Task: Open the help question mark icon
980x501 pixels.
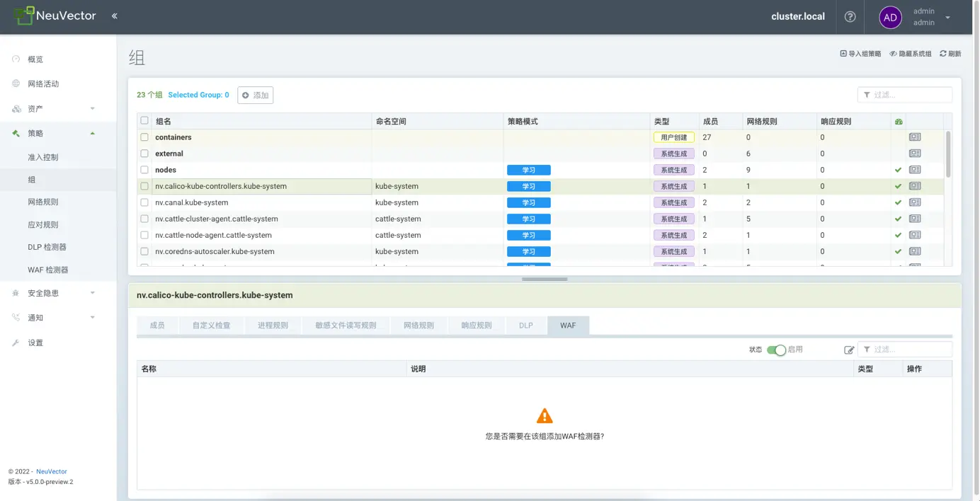Action: [850, 17]
